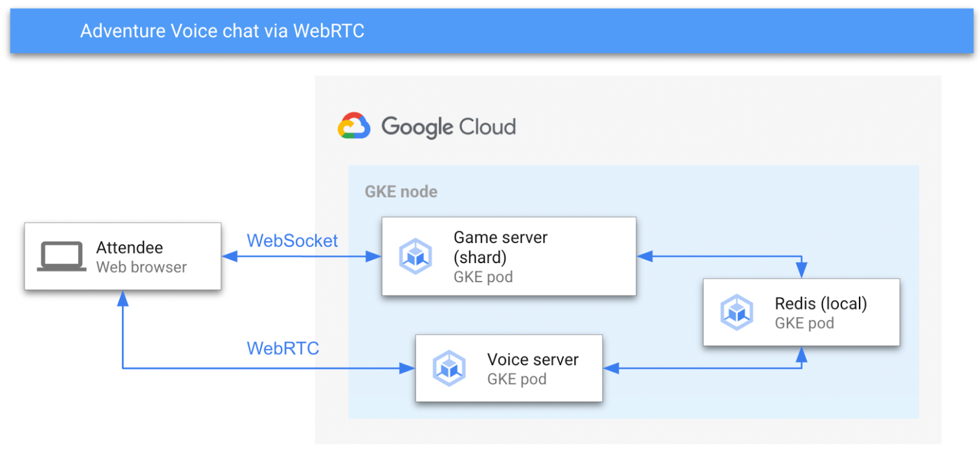Click the Game server GKE pod icon
The height and width of the screenshot is (461, 980).
(x=416, y=256)
